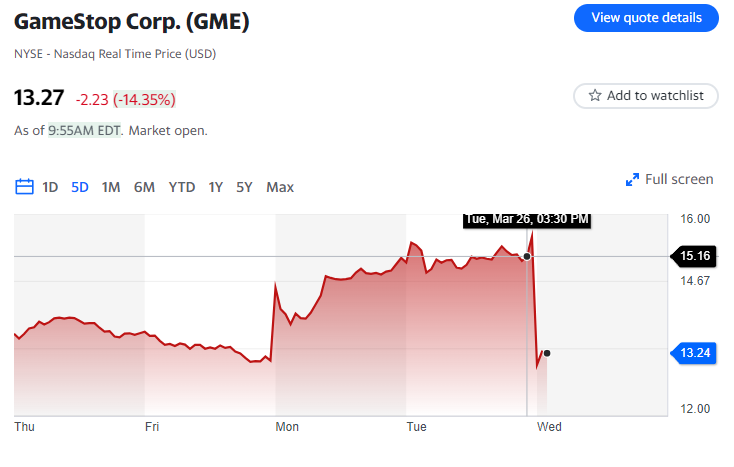
Task: Click the Tue, Mar 26 tooltip label
Action: (526, 219)
